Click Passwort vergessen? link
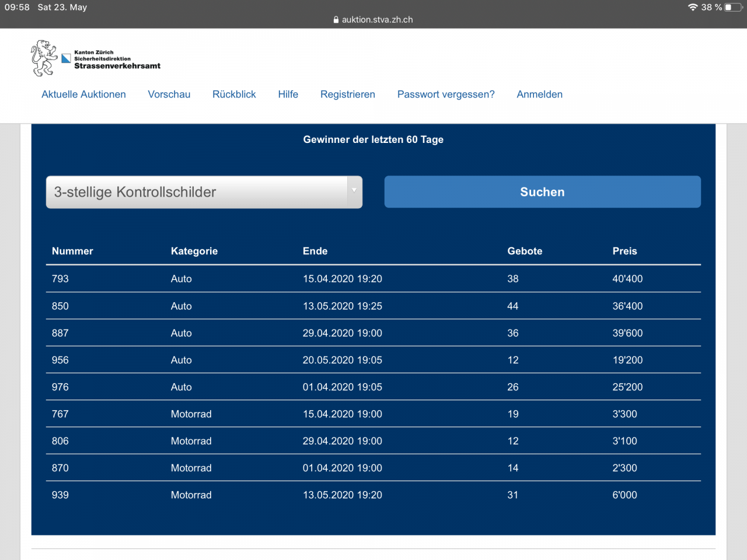The width and height of the screenshot is (747, 560). click(x=446, y=94)
